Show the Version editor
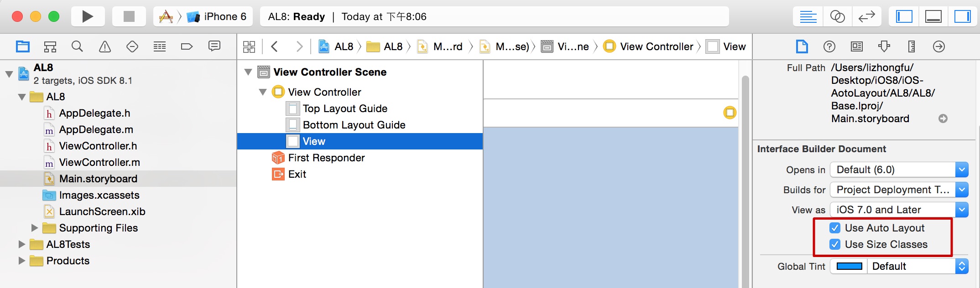 click(x=866, y=17)
